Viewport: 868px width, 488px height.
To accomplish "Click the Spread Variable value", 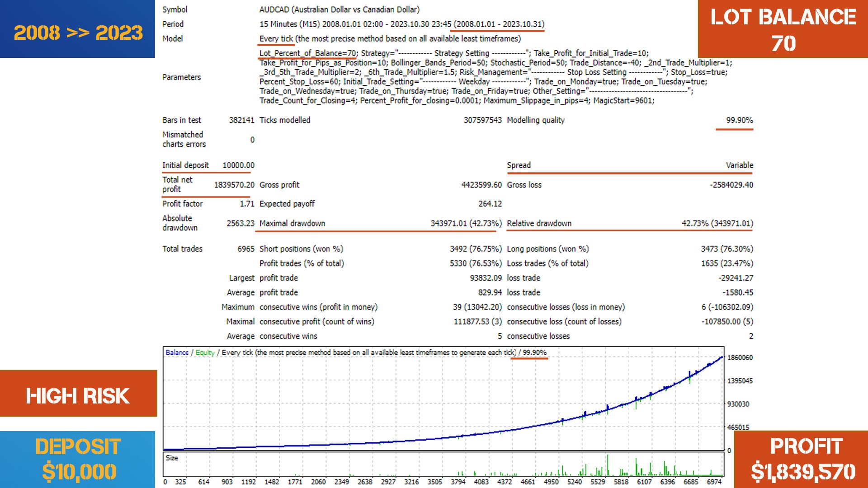I will [740, 165].
